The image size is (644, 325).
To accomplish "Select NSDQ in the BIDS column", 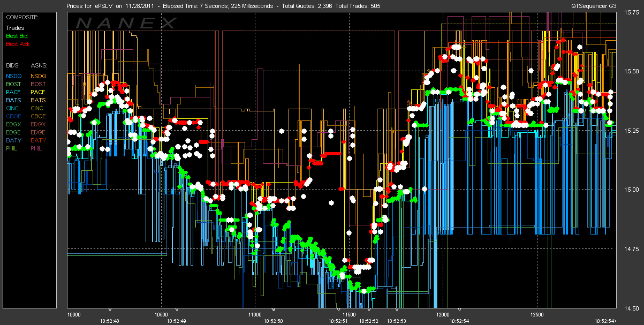I will tap(14, 76).
